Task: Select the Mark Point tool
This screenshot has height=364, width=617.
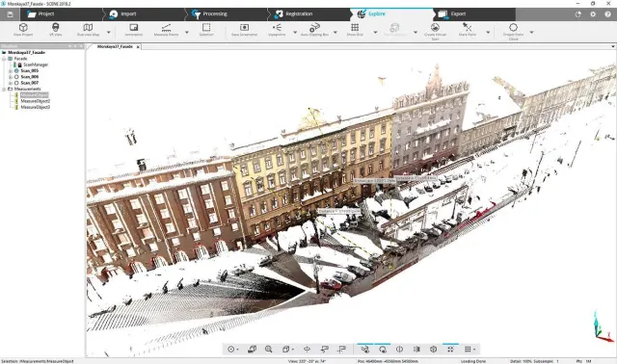Action: coord(467,30)
